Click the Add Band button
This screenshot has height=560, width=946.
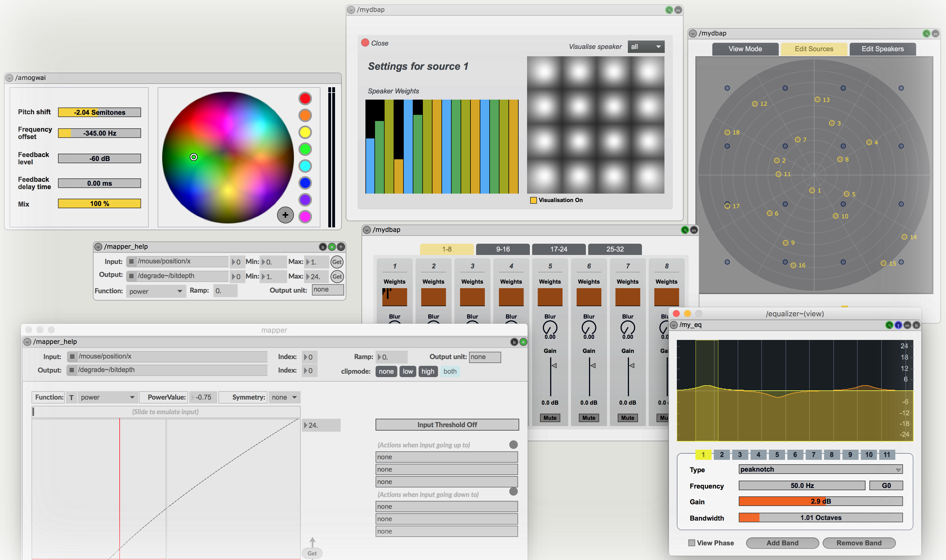click(x=782, y=543)
